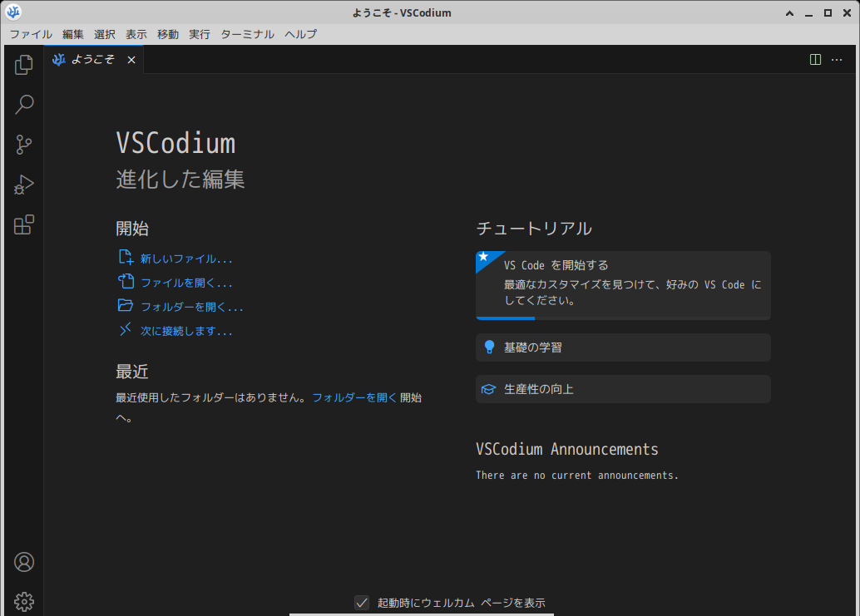The width and height of the screenshot is (860, 616).
Task: Click the progress bar on VS Code を開始する card
Action: coord(623,318)
